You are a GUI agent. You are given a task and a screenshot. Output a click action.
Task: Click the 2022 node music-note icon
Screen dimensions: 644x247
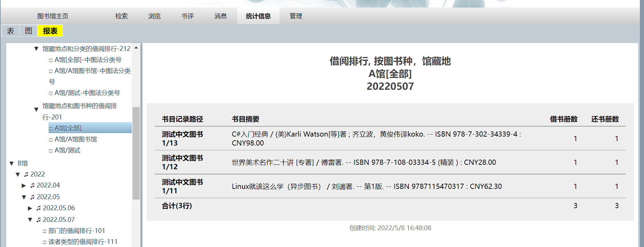tap(26, 174)
